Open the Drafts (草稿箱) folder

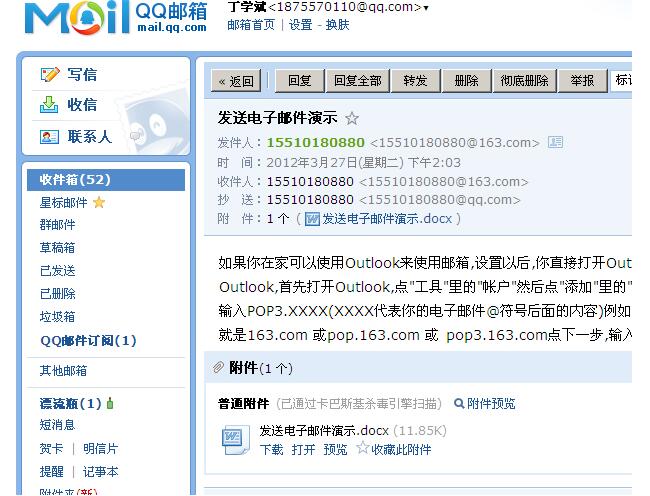[x=57, y=248]
